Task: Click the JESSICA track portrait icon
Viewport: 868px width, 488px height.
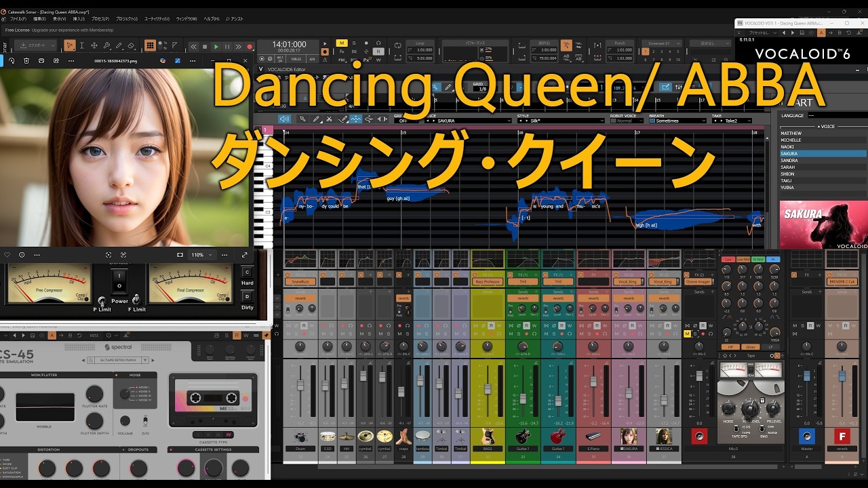Action: click(664, 436)
